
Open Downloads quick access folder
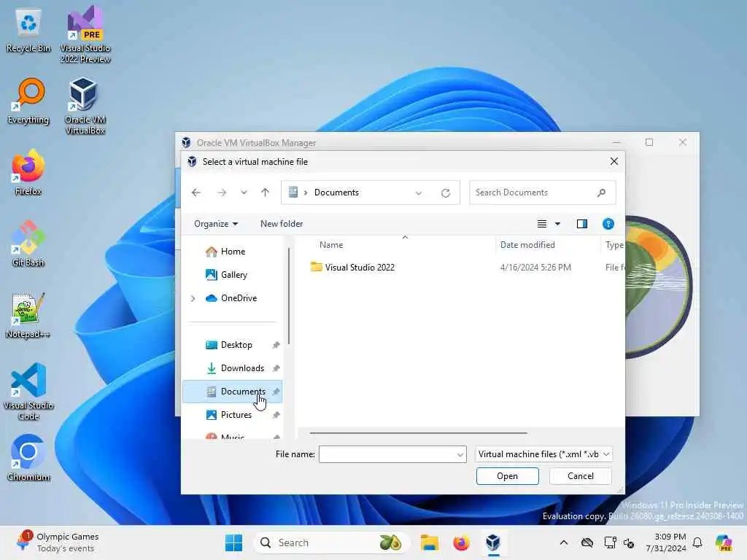click(x=233, y=368)
